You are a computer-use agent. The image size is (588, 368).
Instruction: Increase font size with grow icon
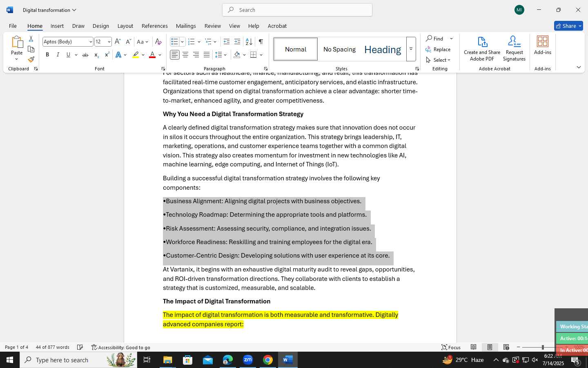pos(118,42)
